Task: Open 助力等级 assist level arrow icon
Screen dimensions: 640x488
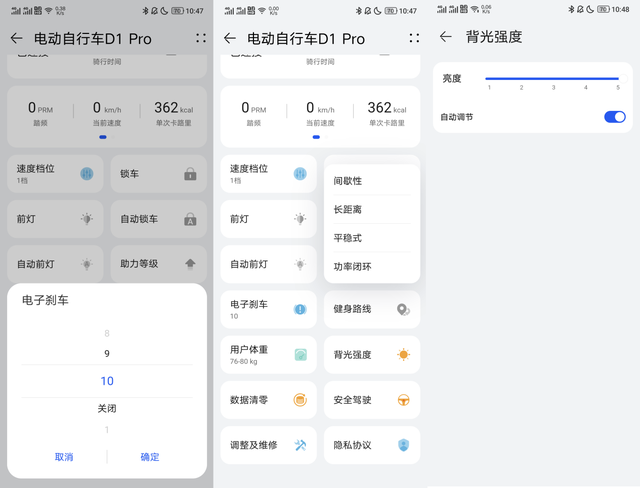Action: point(190,264)
